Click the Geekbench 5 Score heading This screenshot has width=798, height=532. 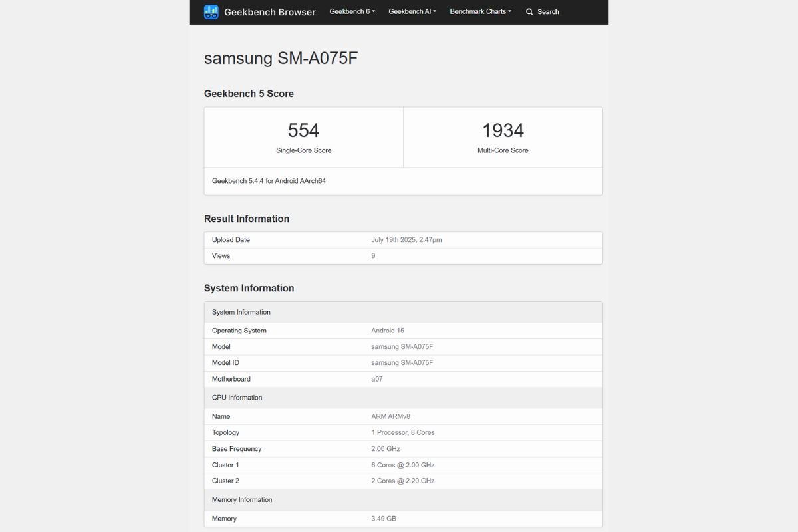click(x=249, y=94)
